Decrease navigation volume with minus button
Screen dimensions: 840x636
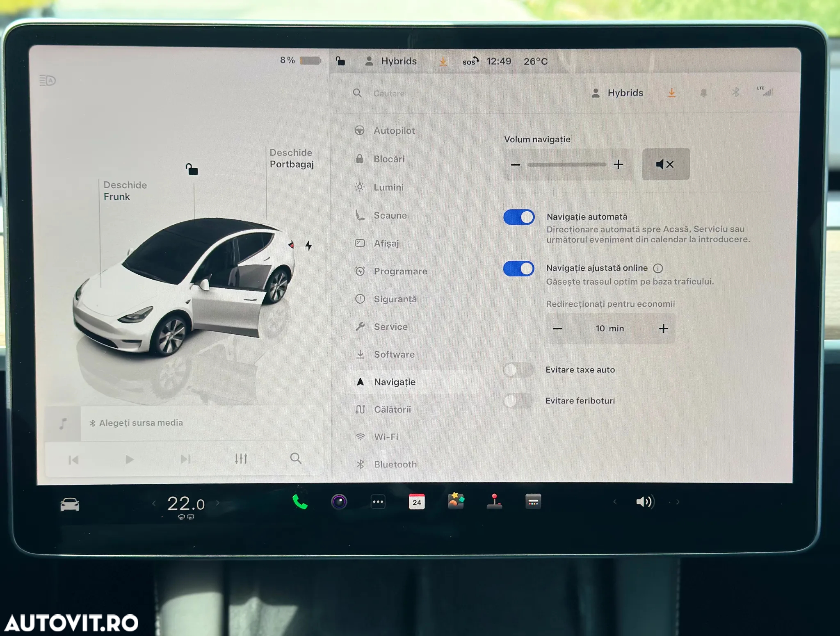pos(516,164)
